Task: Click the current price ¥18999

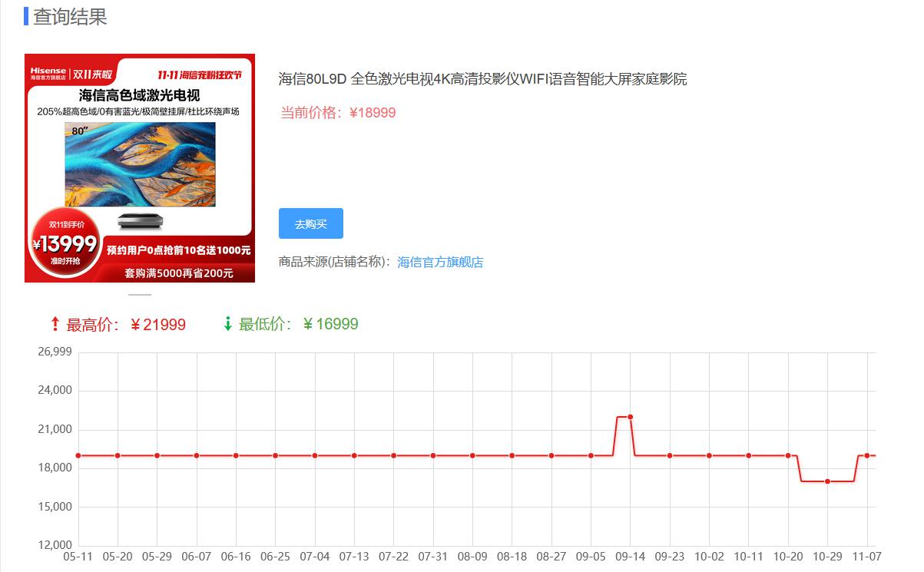Action: [373, 113]
